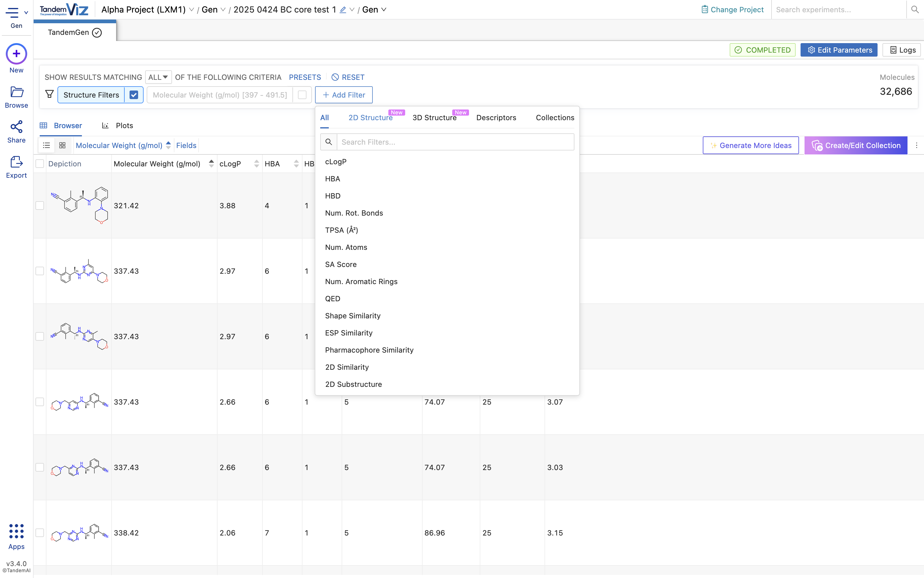Click the pencil edit experiment name icon

(343, 9)
